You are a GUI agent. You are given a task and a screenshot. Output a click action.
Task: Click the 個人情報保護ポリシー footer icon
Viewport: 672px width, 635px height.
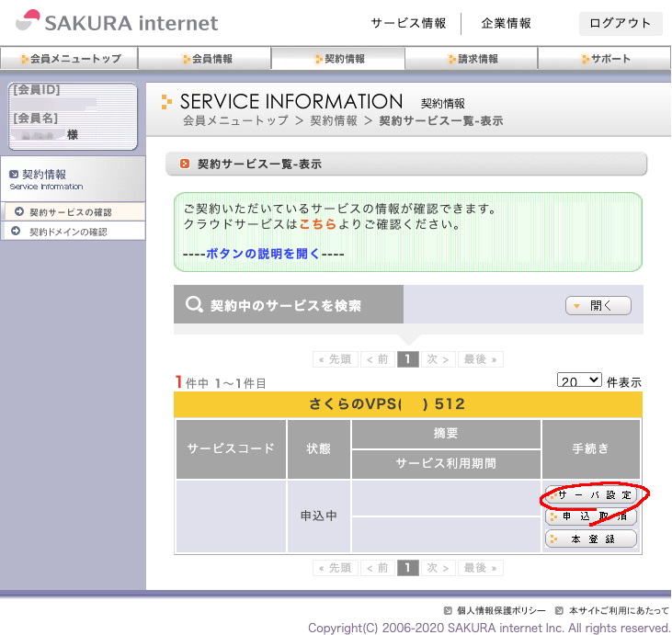pyautogui.click(x=448, y=610)
